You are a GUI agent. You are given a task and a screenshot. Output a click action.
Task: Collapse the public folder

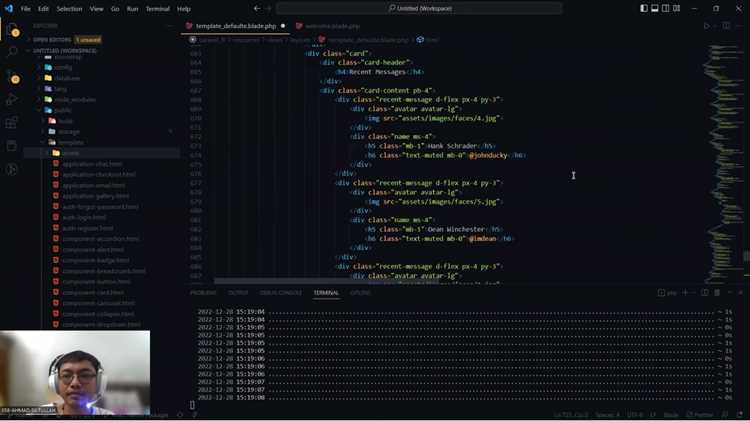click(x=63, y=110)
